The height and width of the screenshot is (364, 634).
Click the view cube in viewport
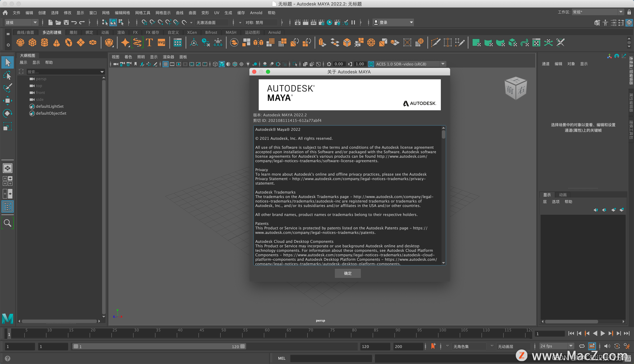(x=515, y=88)
